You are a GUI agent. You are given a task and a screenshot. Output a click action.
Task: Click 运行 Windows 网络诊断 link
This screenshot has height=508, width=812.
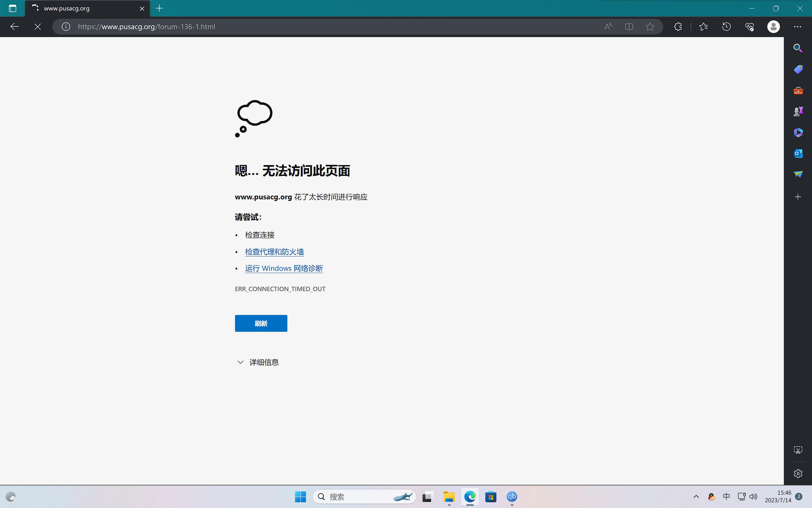[284, 268]
